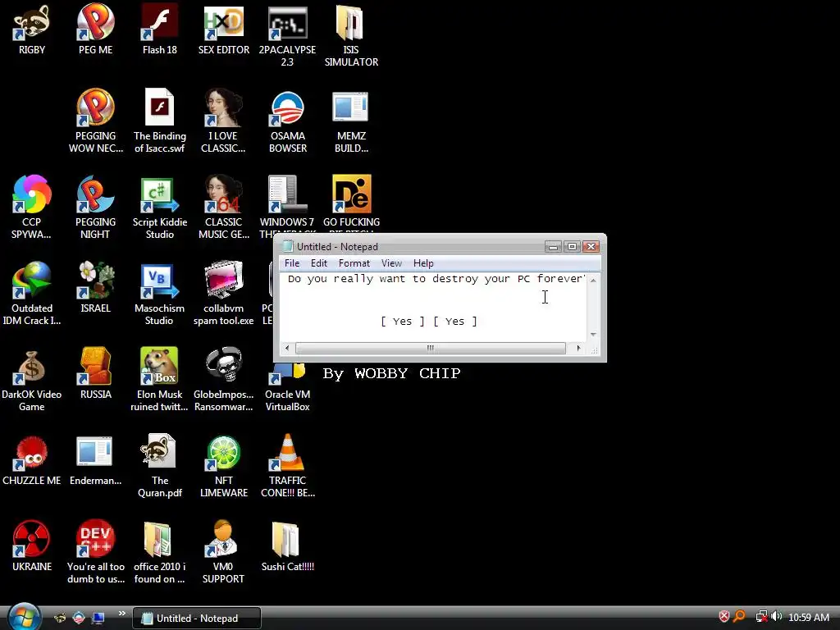The height and width of the screenshot is (630, 840).
Task: Open the office 2010 i found on... folder
Action: [160, 552]
